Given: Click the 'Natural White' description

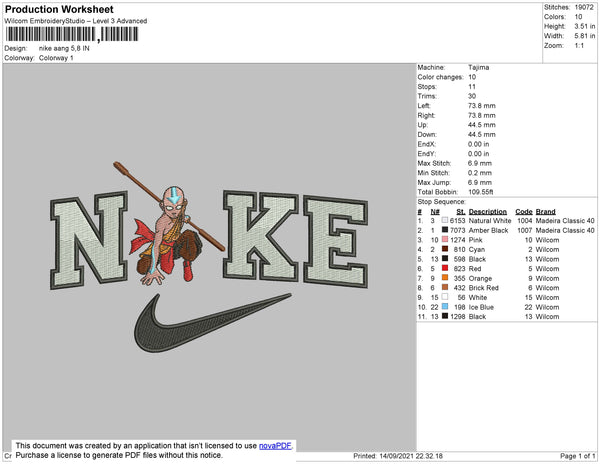Looking at the screenshot, I should click(490, 221).
